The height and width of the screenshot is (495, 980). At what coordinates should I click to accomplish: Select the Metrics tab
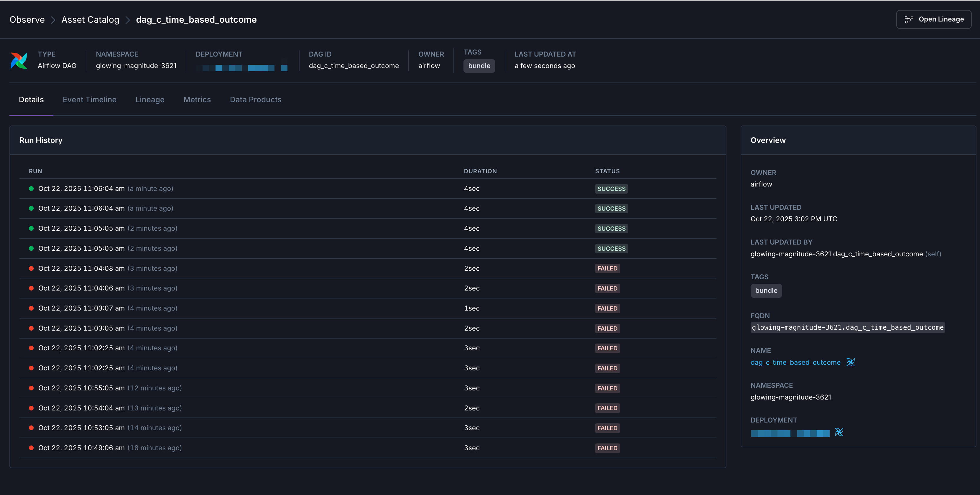197,100
